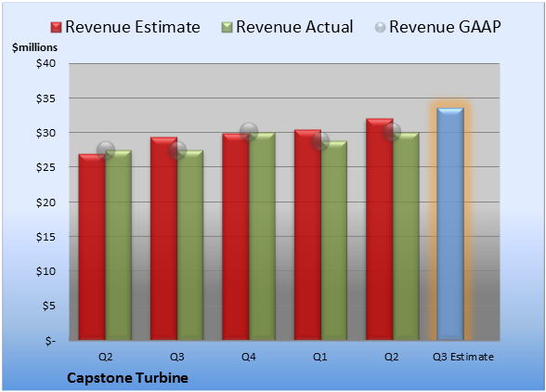Click the 'Q1' quarter axis label
This screenshot has height=392, width=546.
(x=320, y=357)
